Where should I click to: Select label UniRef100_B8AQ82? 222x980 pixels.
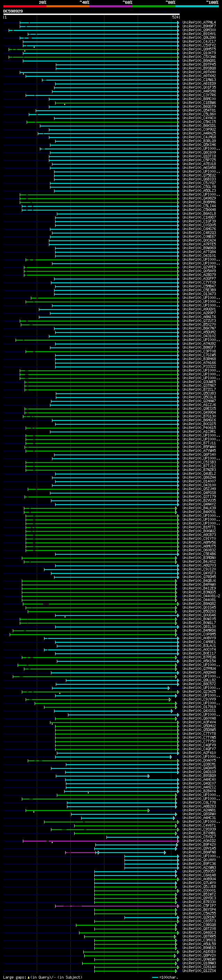(199, 604)
